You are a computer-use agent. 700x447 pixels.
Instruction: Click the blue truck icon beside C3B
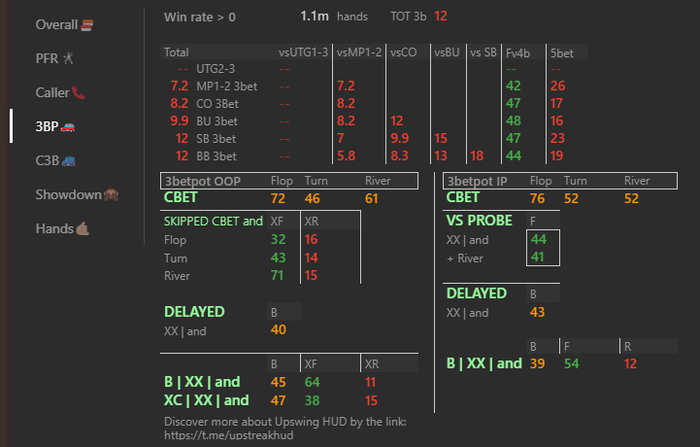(x=68, y=161)
